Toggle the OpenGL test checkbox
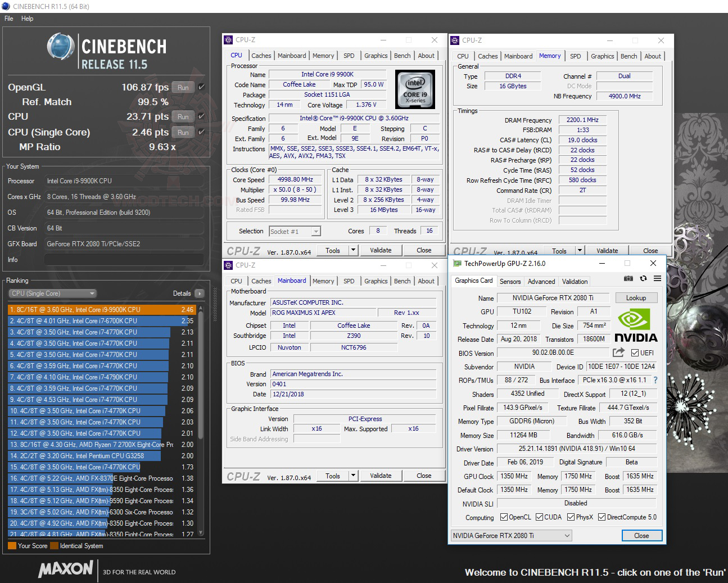Screen dimensions: 728x583 point(201,87)
